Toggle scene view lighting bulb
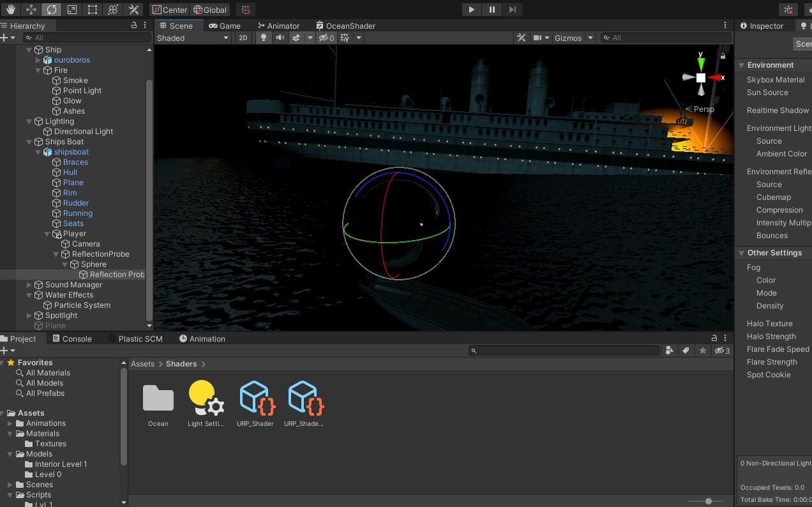This screenshot has height=507, width=812. [x=263, y=38]
